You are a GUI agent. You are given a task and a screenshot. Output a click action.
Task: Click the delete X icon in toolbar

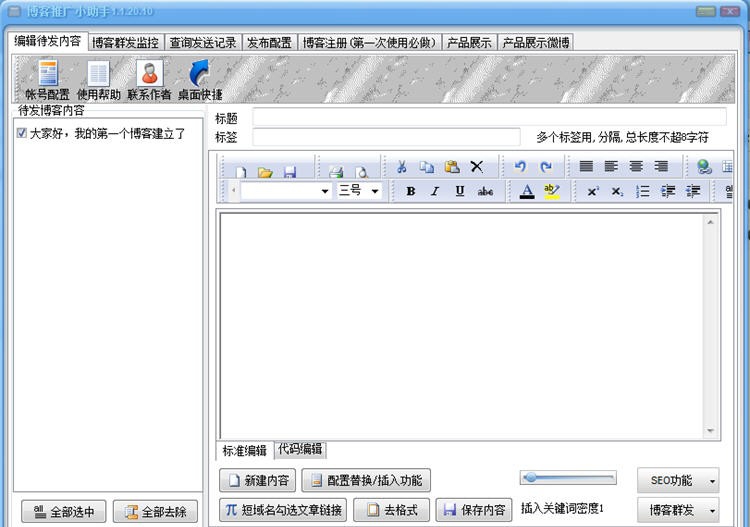[476, 166]
